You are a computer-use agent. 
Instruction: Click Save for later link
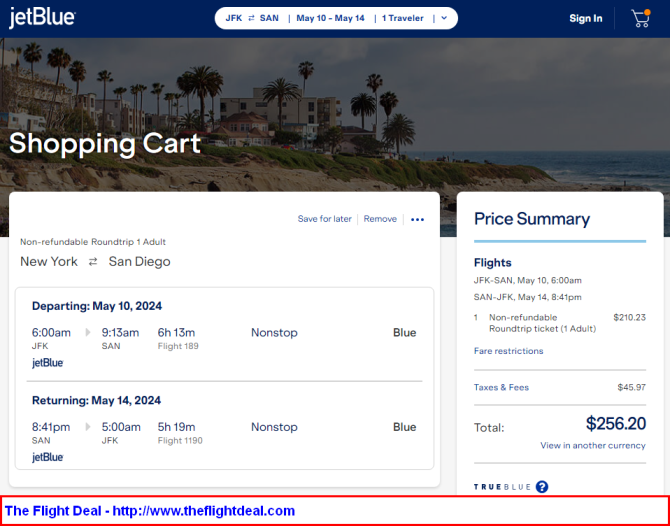(324, 219)
